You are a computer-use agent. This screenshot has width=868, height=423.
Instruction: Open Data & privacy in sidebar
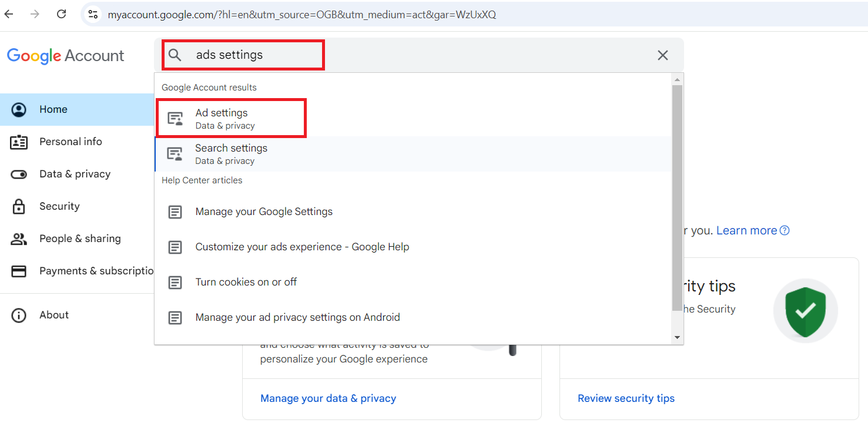pos(77,174)
